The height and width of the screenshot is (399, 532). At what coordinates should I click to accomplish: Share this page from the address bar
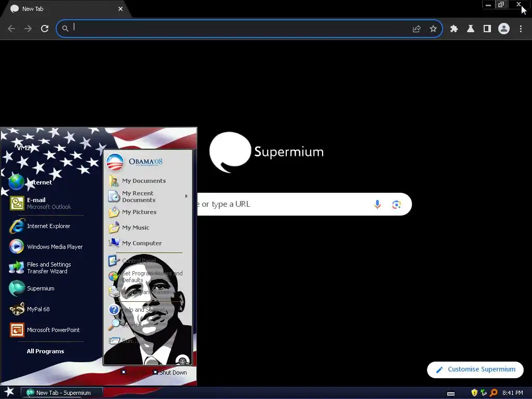[417, 29]
